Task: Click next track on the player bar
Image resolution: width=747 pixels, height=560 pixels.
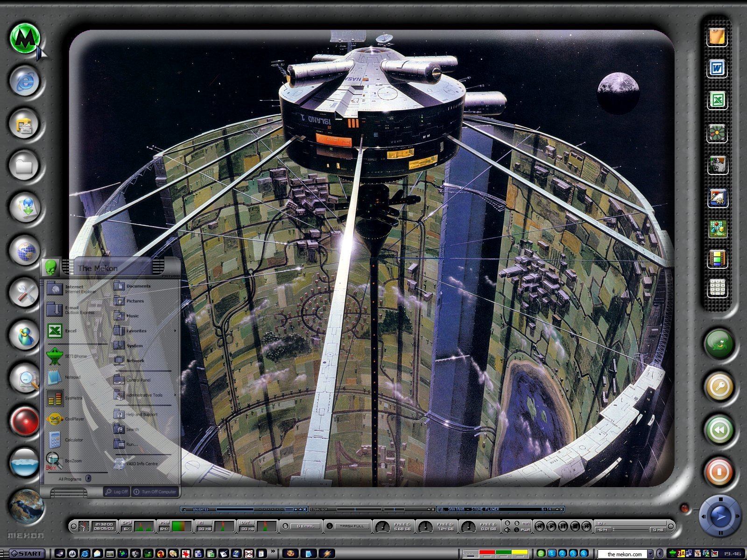Action: point(586,526)
